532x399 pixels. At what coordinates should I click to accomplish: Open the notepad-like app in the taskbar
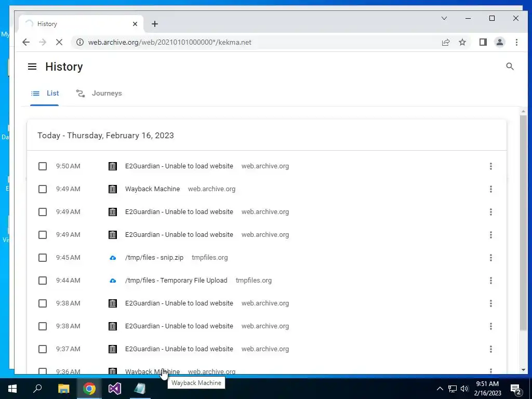(x=140, y=389)
